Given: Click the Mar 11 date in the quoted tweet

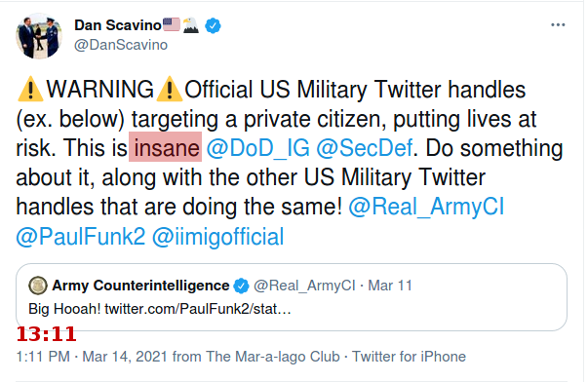Looking at the screenshot, I should pyautogui.click(x=390, y=286).
